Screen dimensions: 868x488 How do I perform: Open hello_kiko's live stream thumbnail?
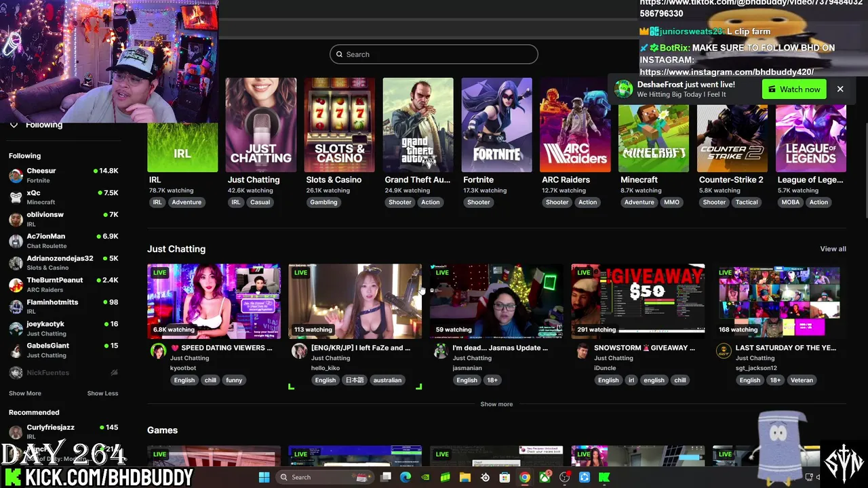coord(355,301)
